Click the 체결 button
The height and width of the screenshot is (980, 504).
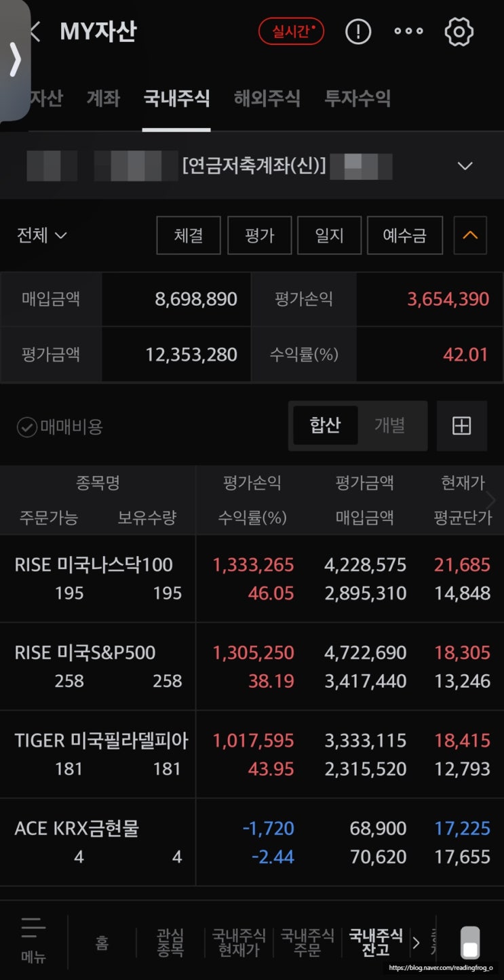click(x=189, y=235)
